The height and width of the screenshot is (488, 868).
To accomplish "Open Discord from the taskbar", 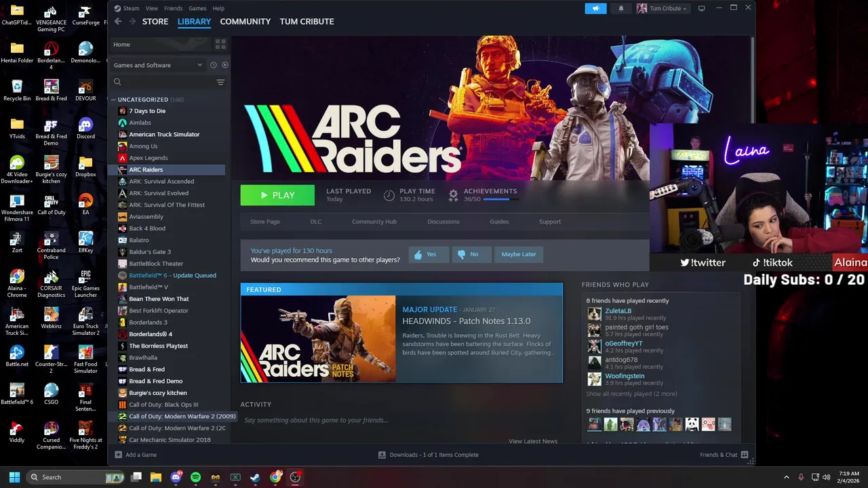I will click(x=176, y=477).
